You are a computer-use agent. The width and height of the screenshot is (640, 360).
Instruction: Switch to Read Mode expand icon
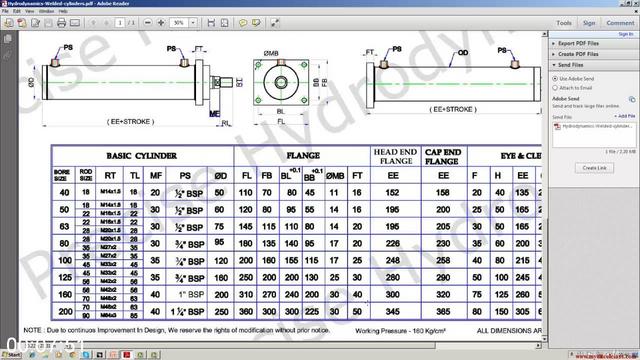click(275, 23)
